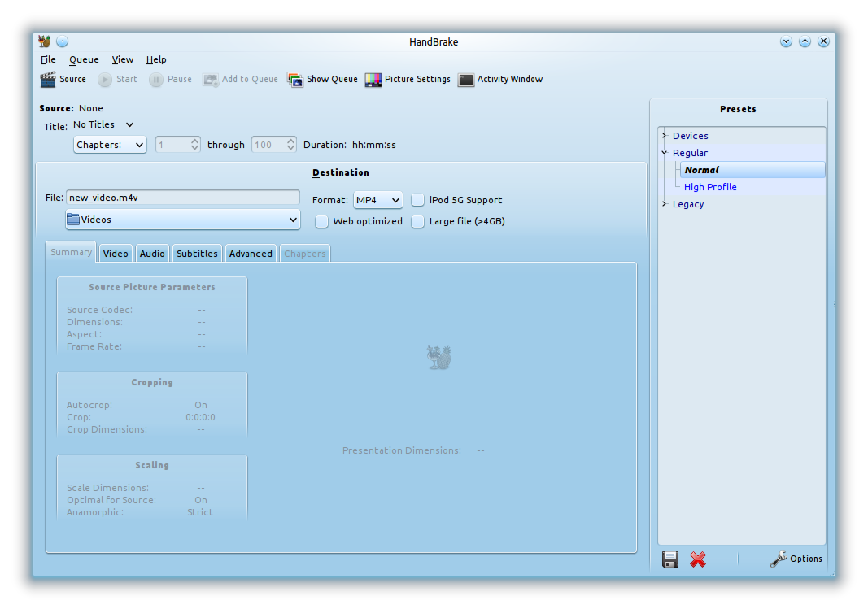Click the Source Picture Parameters heading
The width and height of the screenshot is (868, 609).
[151, 287]
